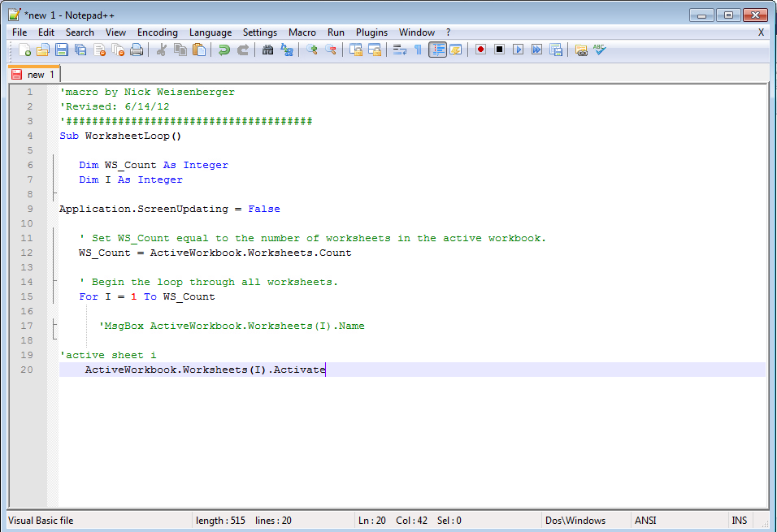Click the "'macro by Nick Weisenberger" comment

click(x=147, y=92)
